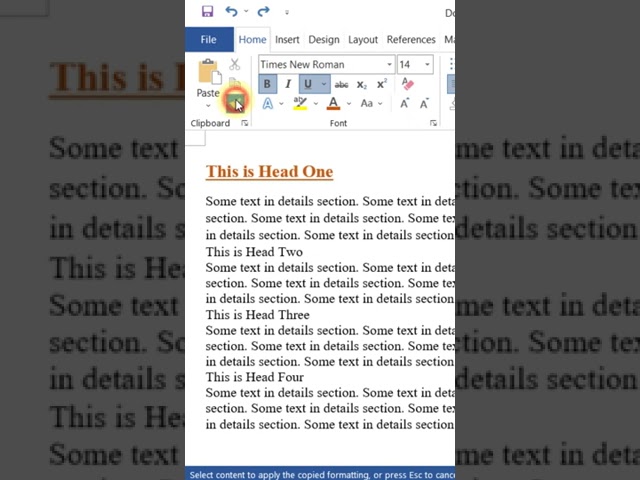Open the File tab
This screenshot has width=640, height=480.
[x=209, y=40]
